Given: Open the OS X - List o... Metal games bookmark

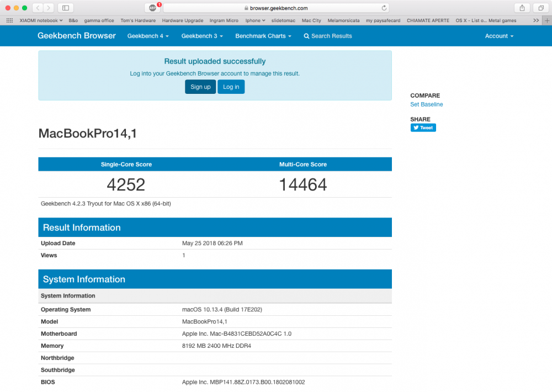Looking at the screenshot, I should [x=486, y=20].
